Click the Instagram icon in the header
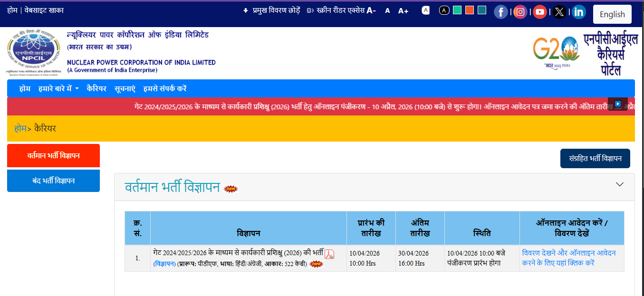The height and width of the screenshot is (296, 644). coord(520,12)
